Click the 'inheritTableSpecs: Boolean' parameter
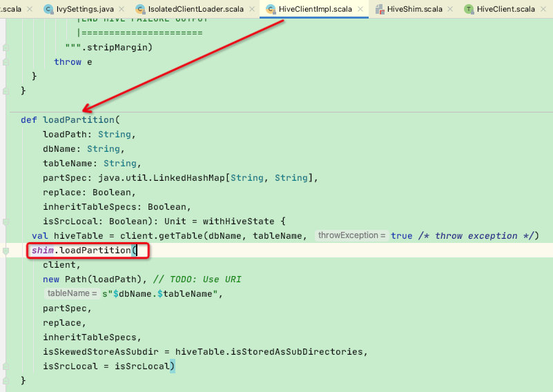The height and width of the screenshot is (392, 553). coord(115,207)
